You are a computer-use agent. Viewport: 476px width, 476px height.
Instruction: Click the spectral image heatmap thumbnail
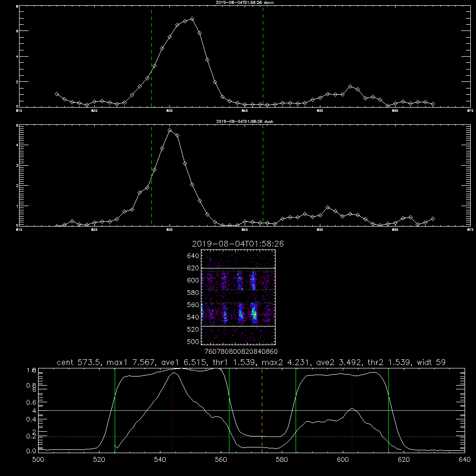tap(238, 297)
